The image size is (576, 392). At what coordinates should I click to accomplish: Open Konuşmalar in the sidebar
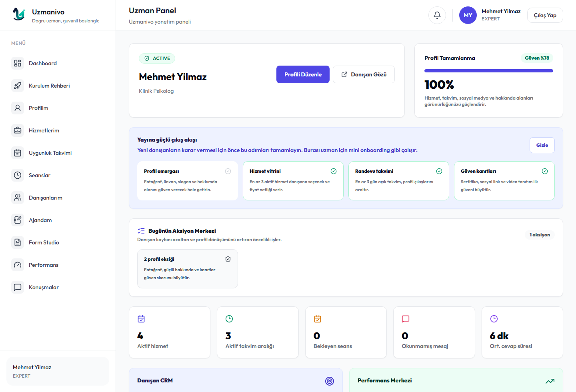58,287
